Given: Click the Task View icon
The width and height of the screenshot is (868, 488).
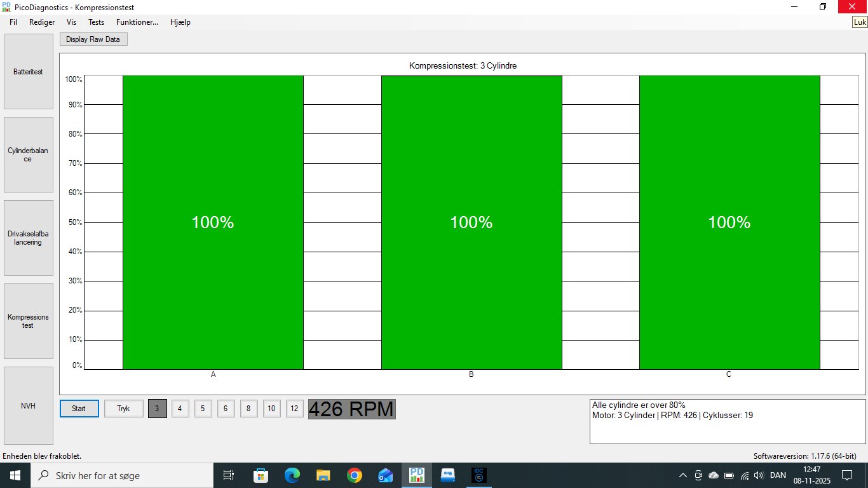Looking at the screenshot, I should (229, 475).
